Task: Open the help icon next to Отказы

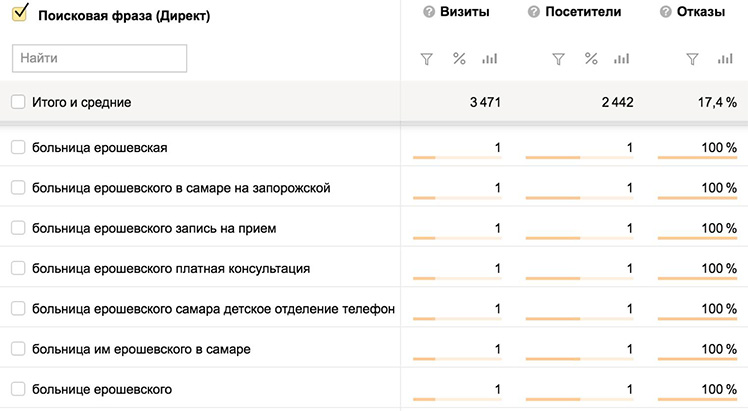Action: tap(665, 12)
